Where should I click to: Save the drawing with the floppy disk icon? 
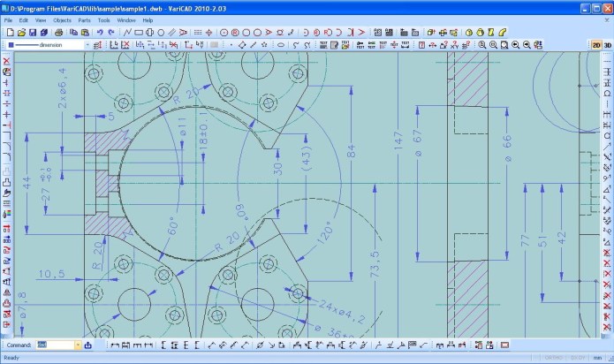point(33,33)
